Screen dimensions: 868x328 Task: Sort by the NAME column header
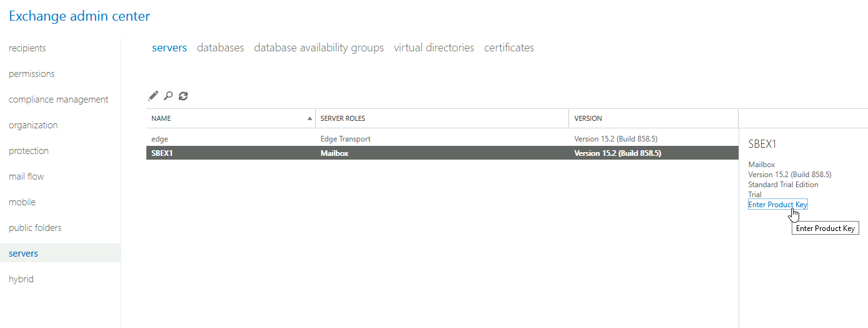pyautogui.click(x=231, y=118)
